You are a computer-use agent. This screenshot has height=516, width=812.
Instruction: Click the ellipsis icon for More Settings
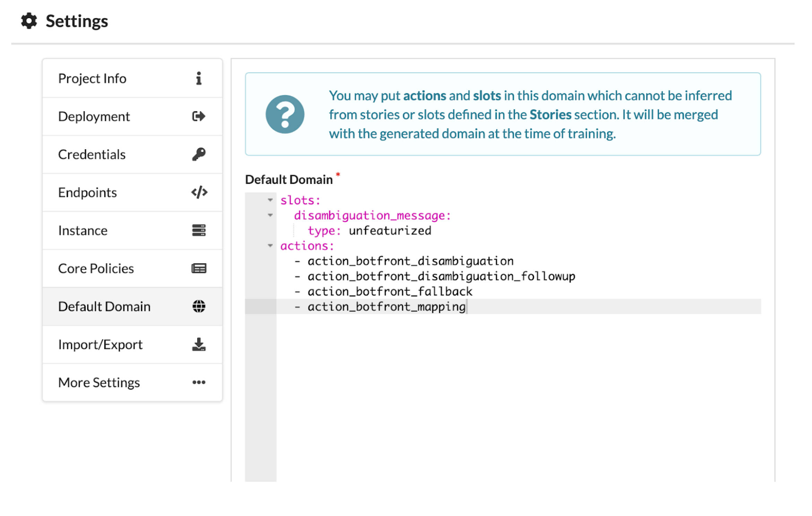(199, 382)
